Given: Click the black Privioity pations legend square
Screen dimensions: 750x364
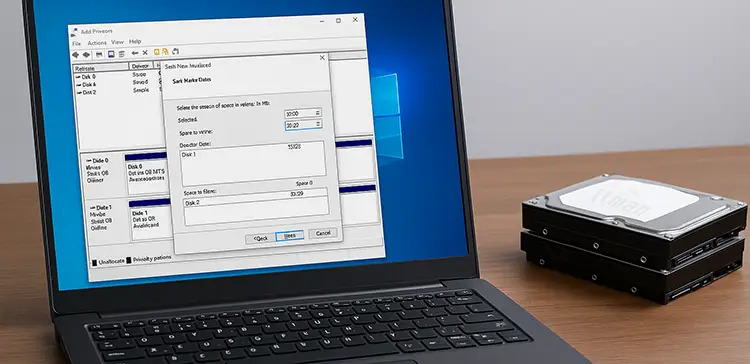Looking at the screenshot, I should tap(129, 260).
